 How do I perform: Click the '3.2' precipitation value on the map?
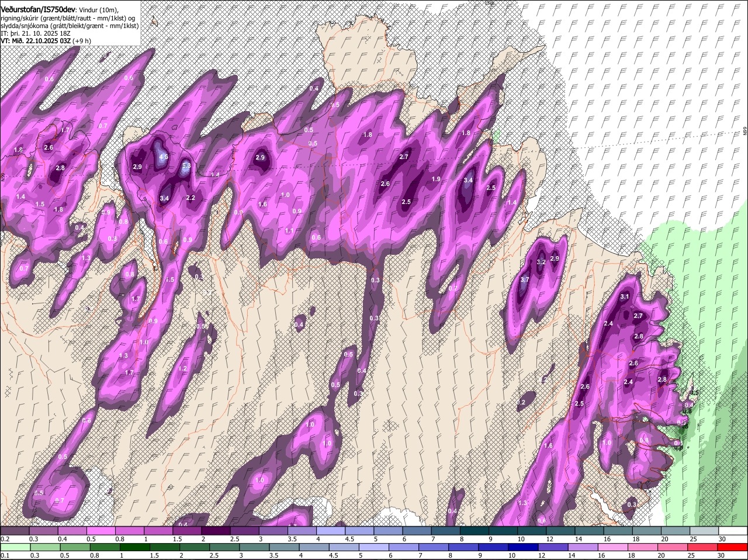point(541,262)
